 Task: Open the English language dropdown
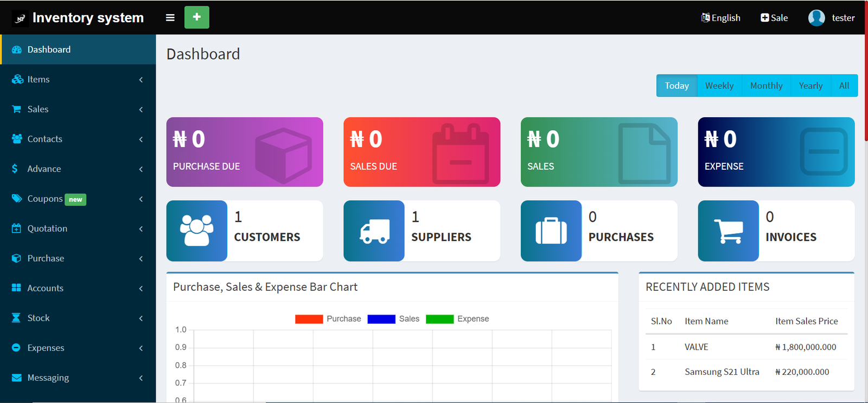point(720,18)
